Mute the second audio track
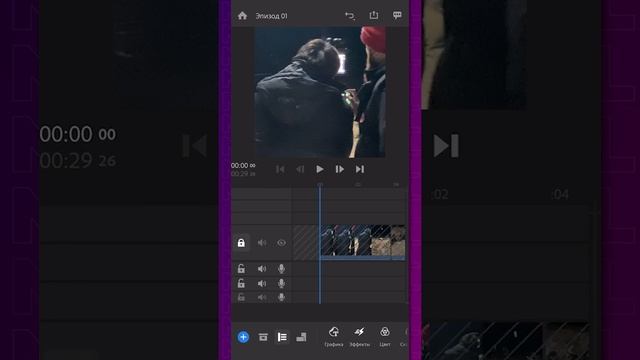Screen dimensions: 640x360 pos(262,283)
